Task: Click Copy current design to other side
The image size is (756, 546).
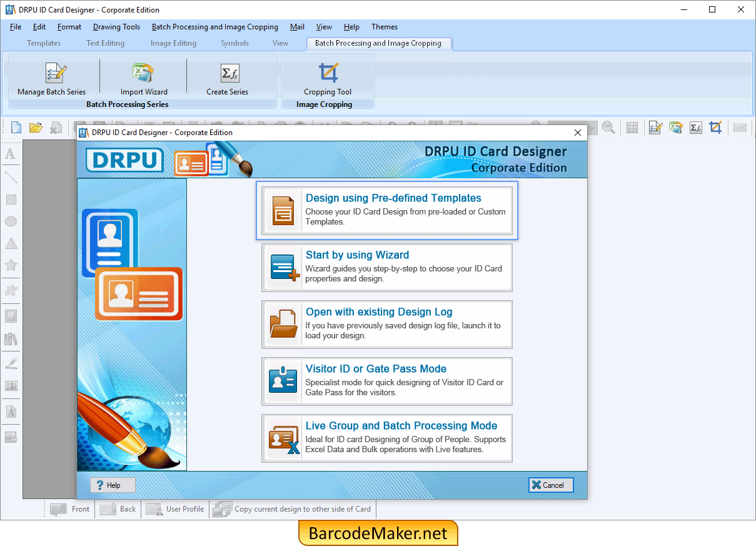Action: point(292,509)
